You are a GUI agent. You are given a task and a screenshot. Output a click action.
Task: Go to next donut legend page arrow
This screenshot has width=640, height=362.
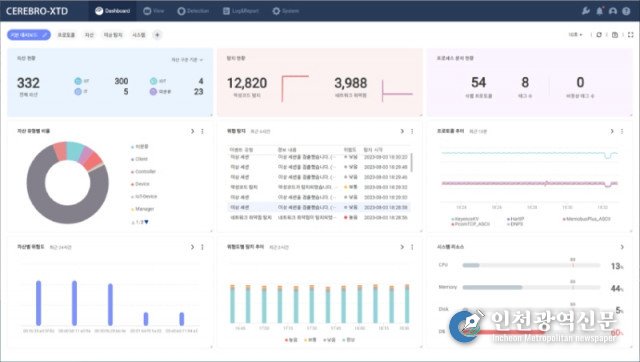[147, 222]
